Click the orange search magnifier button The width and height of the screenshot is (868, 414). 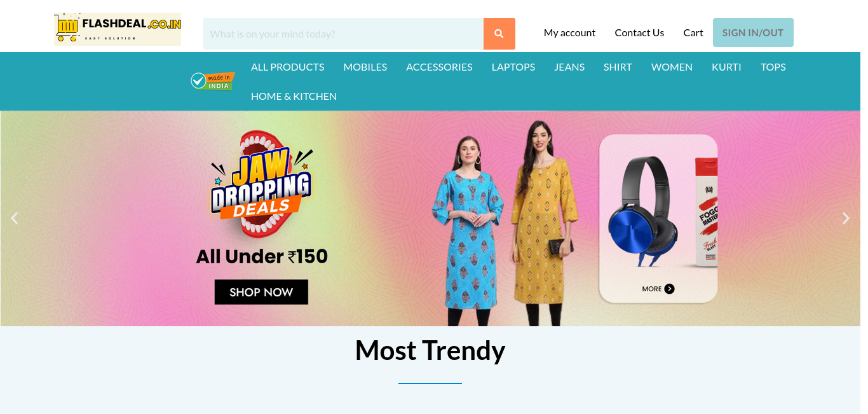point(499,34)
